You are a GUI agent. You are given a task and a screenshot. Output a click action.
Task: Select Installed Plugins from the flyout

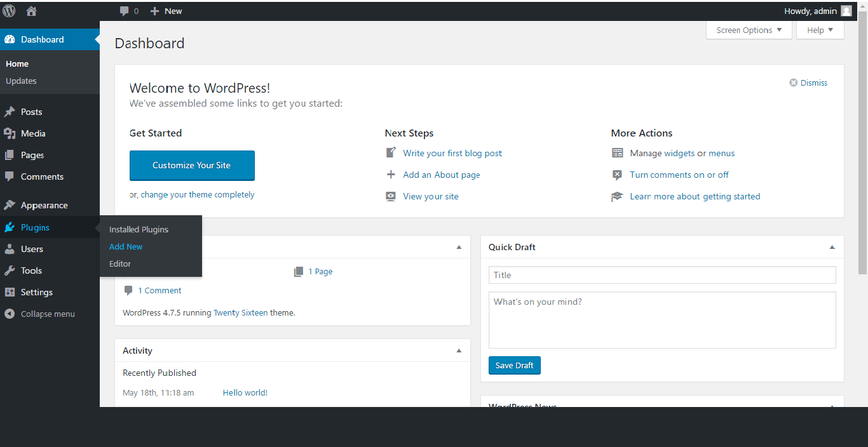coord(139,229)
